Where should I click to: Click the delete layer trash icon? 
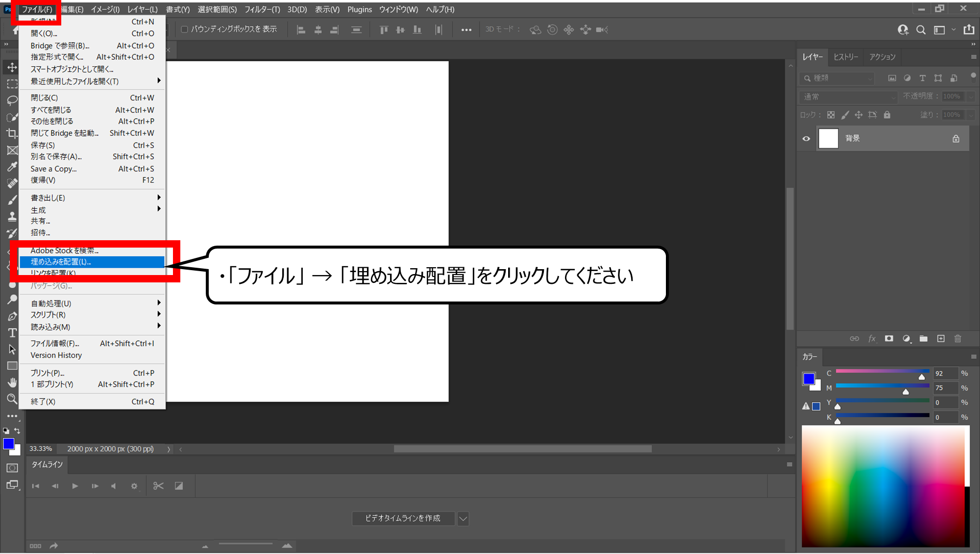coord(958,338)
